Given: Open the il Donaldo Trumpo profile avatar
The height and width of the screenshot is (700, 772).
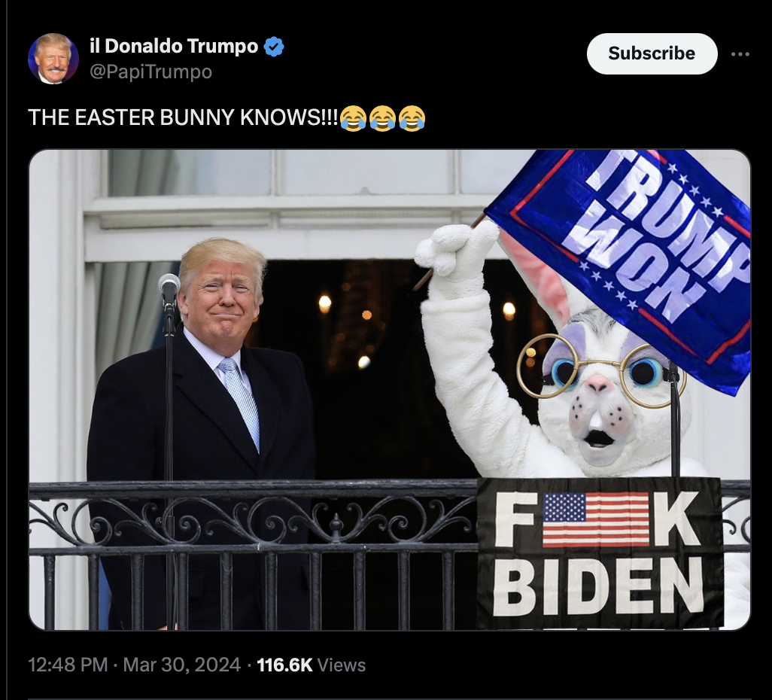Looking at the screenshot, I should coord(53,59).
